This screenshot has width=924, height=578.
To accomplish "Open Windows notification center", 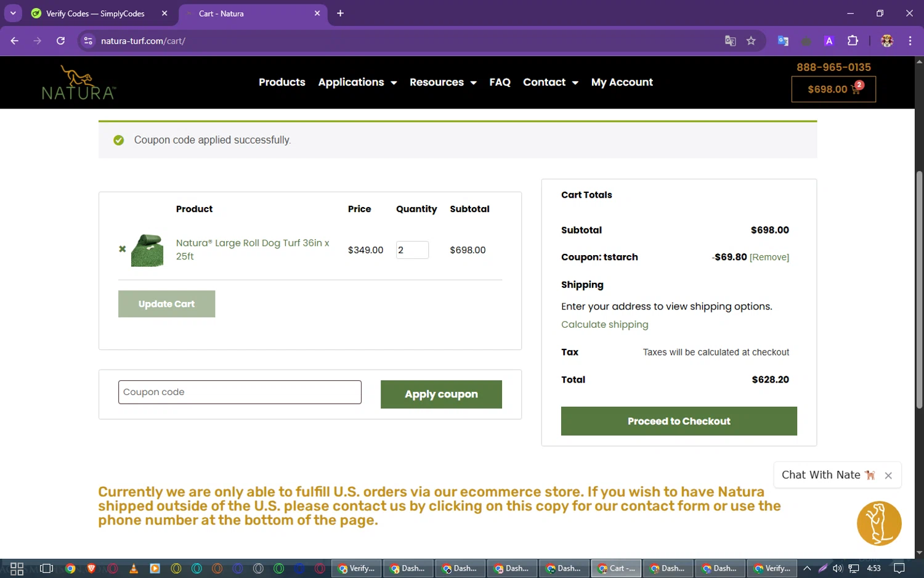I will [x=899, y=568].
